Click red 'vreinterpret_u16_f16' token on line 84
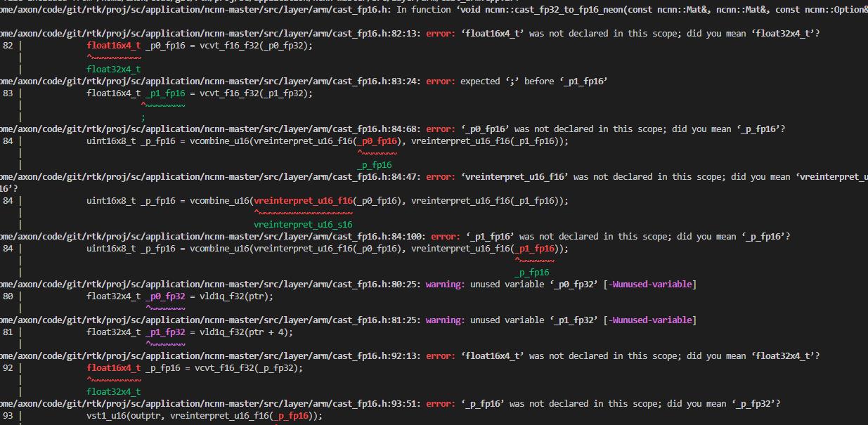Image resolution: width=868 pixels, height=425 pixels. [x=303, y=200]
